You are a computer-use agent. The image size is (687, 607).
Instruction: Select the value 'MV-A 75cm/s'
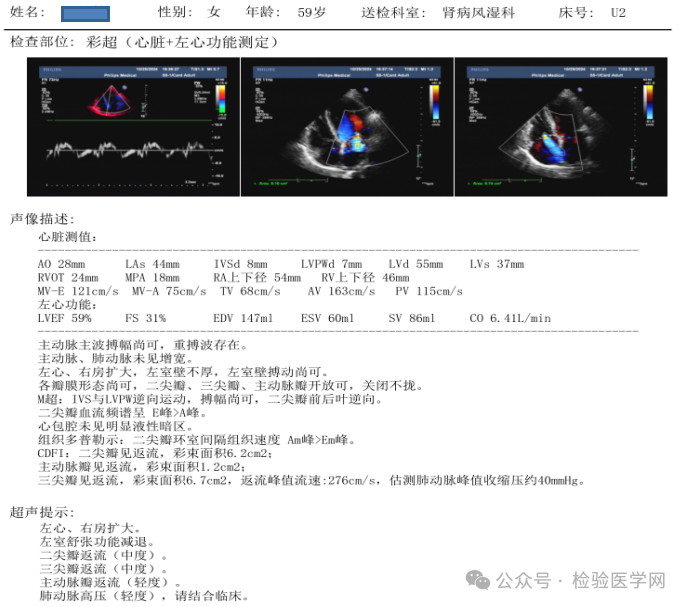(x=169, y=291)
